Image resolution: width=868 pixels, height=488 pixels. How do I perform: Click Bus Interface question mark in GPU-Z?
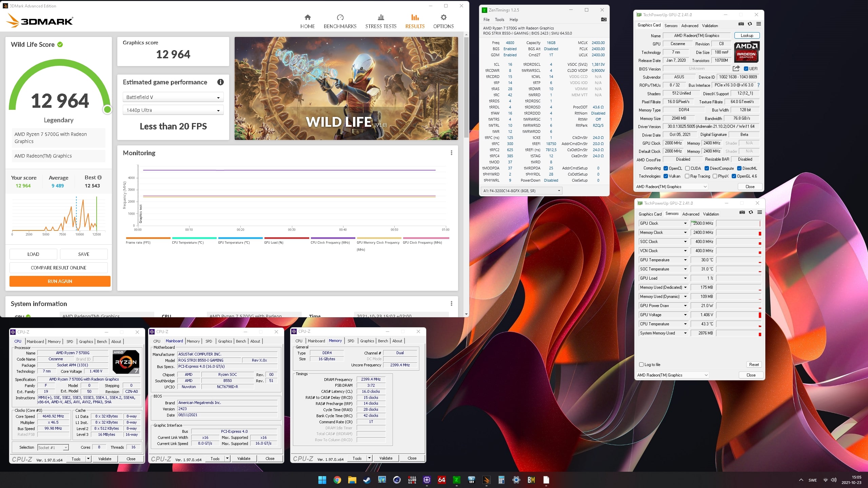pyautogui.click(x=758, y=85)
